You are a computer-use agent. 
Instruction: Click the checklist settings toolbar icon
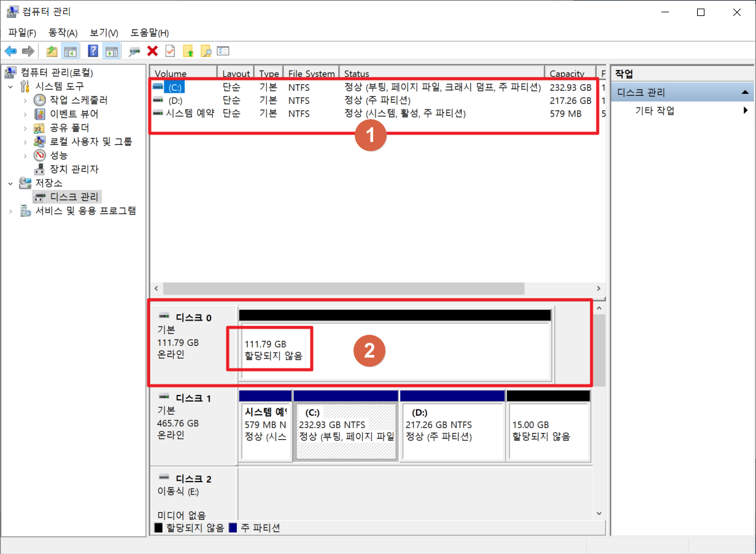(x=223, y=51)
